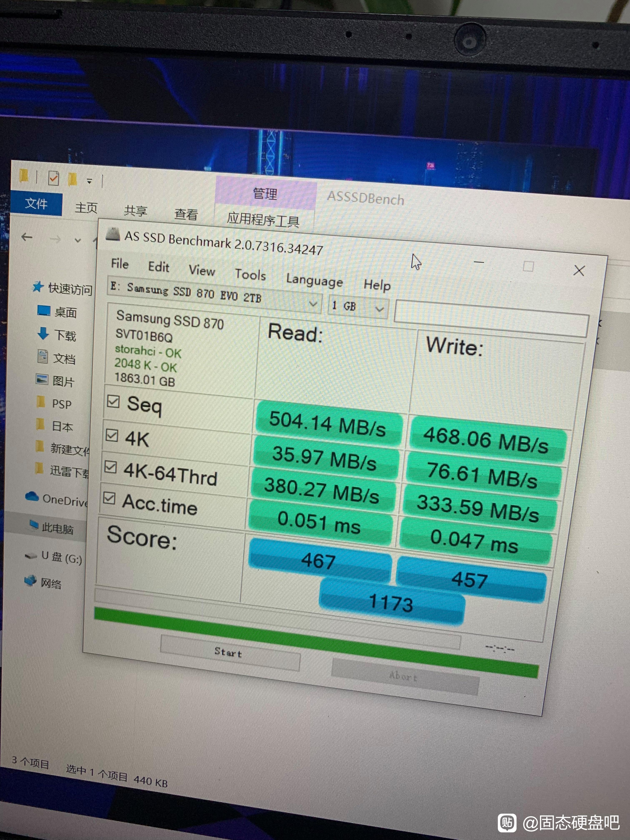Select 网络 in the navigation pane
630x840 pixels.
click(x=43, y=582)
